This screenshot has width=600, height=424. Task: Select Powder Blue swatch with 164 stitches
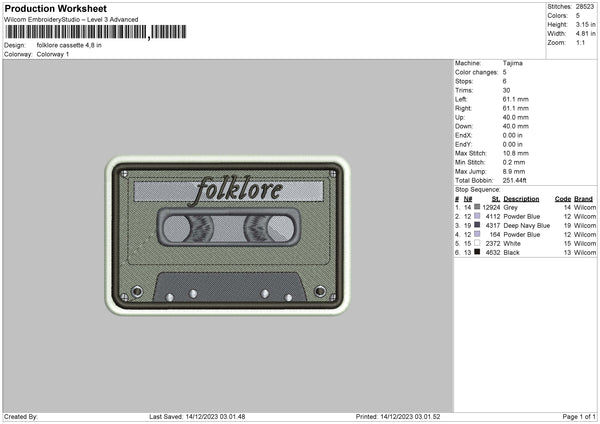coord(477,234)
